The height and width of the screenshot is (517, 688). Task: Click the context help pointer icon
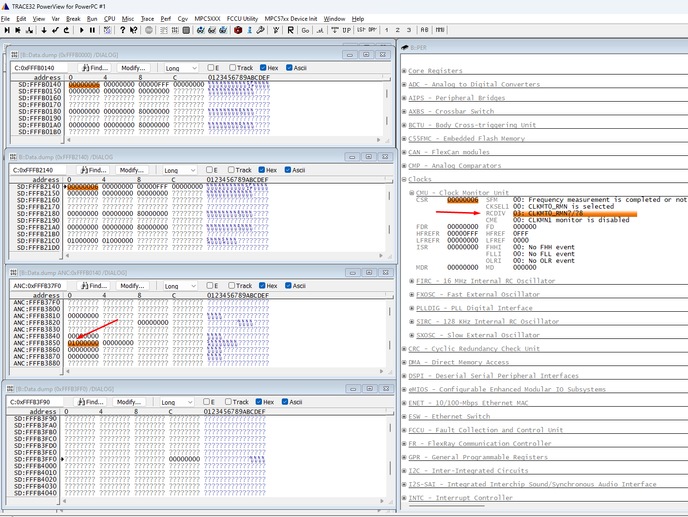pyautogui.click(x=133, y=30)
